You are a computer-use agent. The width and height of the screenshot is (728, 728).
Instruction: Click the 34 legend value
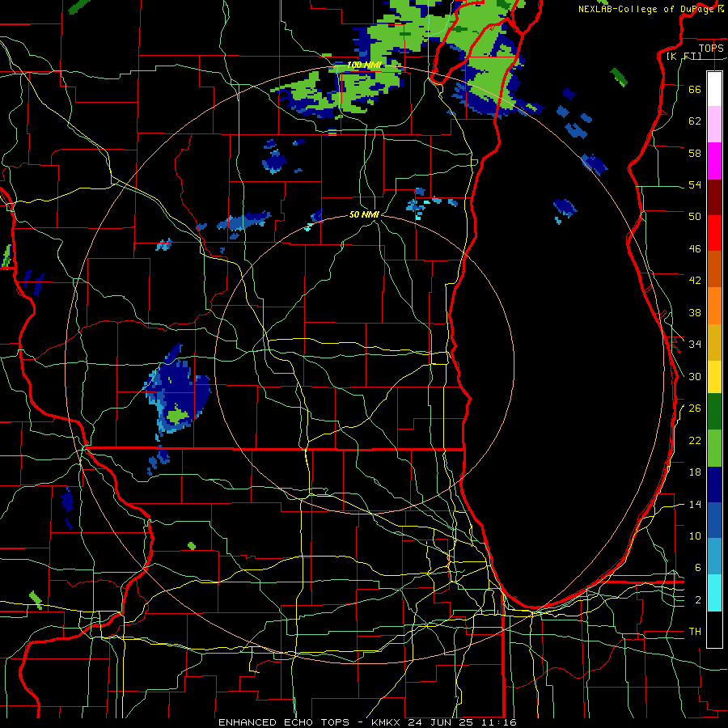pos(695,345)
